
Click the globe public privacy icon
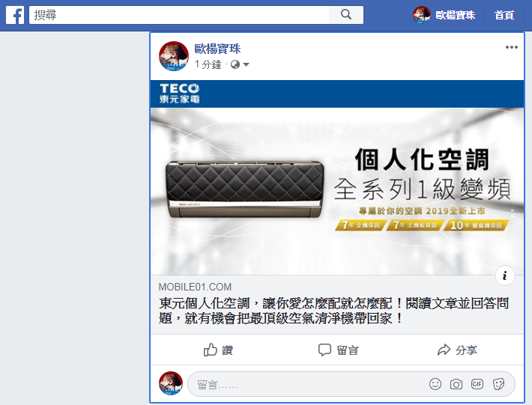235,64
